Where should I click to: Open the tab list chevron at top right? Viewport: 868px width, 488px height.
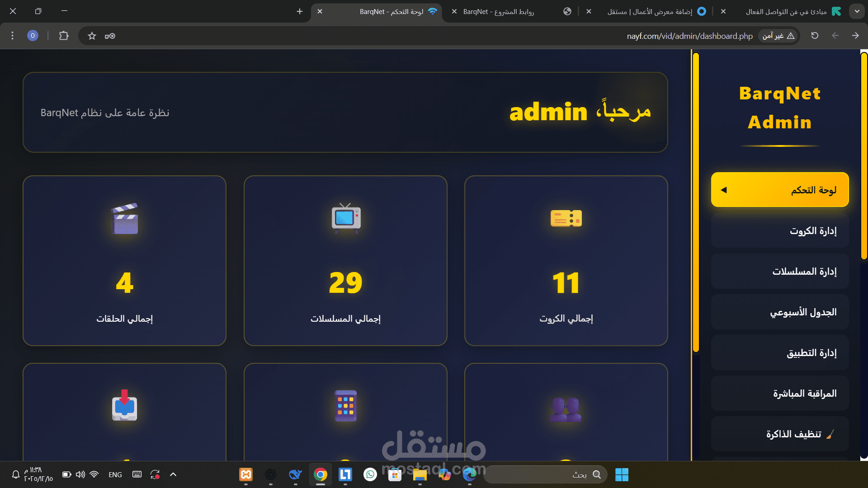pyautogui.click(x=857, y=11)
